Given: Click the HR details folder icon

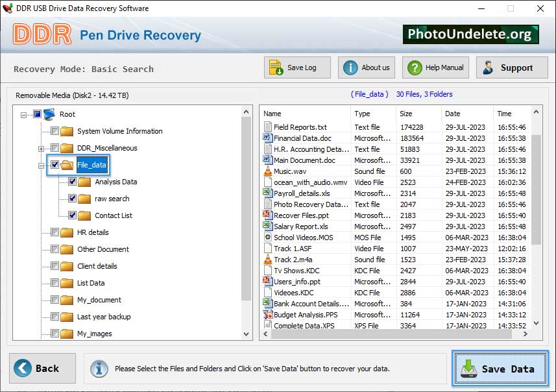Looking at the screenshot, I should tap(67, 233).
